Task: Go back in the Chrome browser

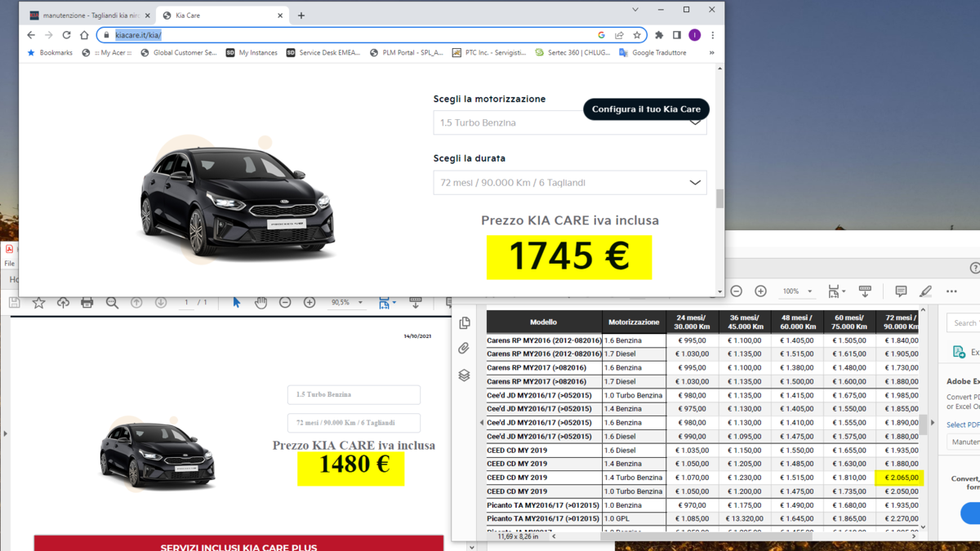Action: tap(31, 35)
